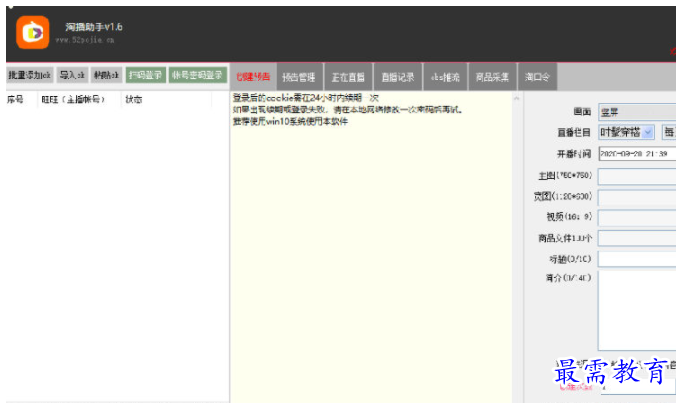Click the 批量添加ck button

click(x=30, y=75)
